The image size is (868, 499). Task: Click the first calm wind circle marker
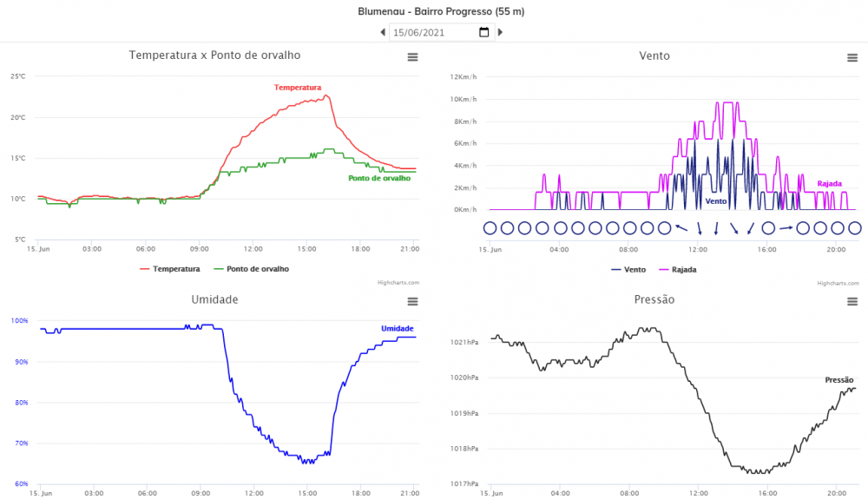[x=490, y=228]
